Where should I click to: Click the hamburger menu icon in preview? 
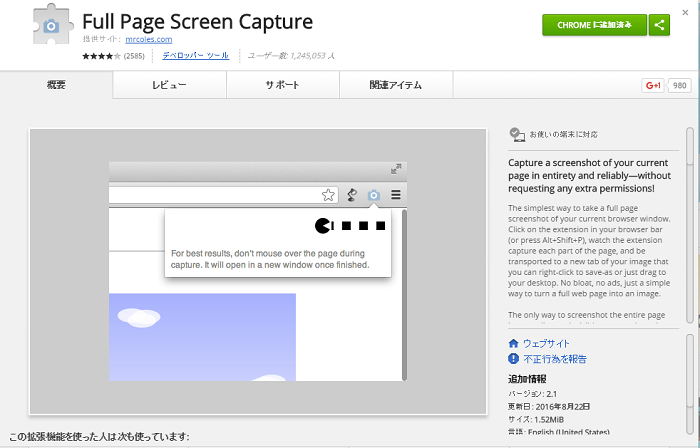pos(396,195)
